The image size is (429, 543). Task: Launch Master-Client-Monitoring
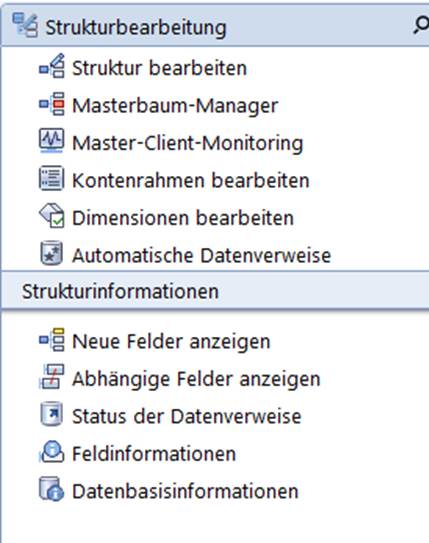coord(187,143)
